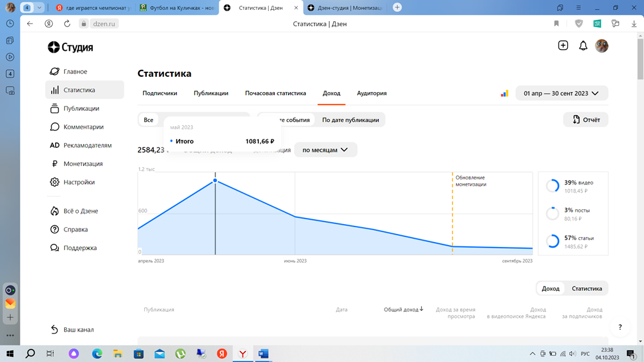Expand the по месяцам detail dropdown
The image size is (644, 362).
click(325, 150)
